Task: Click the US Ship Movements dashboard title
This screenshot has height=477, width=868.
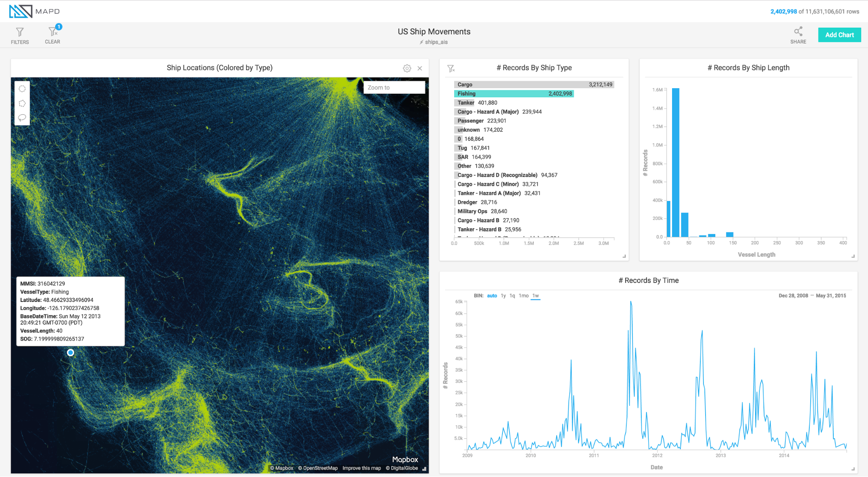Action: point(434,32)
